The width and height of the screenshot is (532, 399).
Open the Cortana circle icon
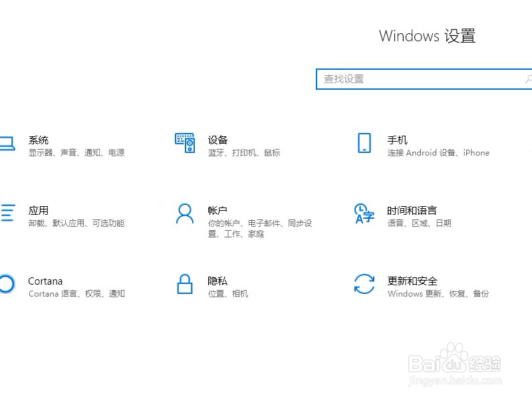click(7, 284)
